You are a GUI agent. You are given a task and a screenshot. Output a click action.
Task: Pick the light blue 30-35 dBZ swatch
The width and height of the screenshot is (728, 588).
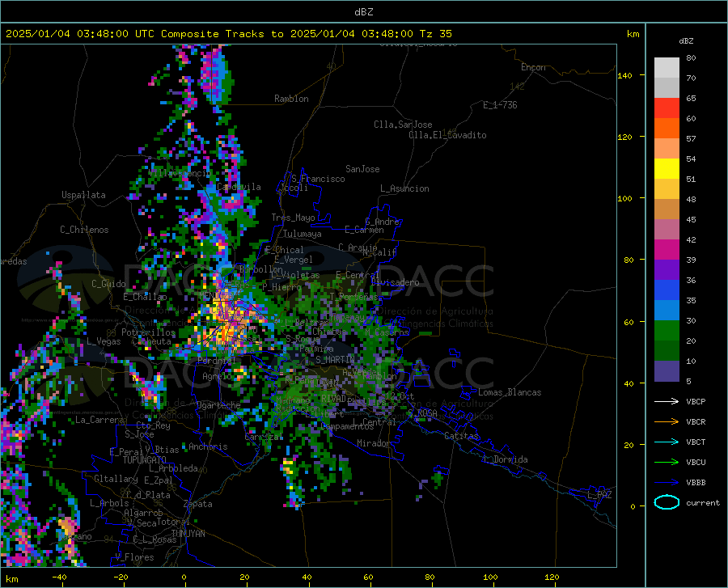pos(667,311)
